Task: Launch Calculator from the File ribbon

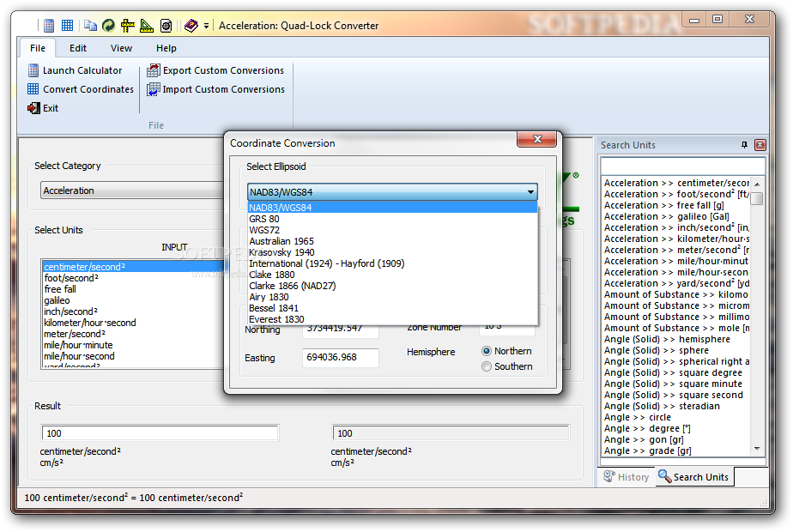Action: pos(76,70)
